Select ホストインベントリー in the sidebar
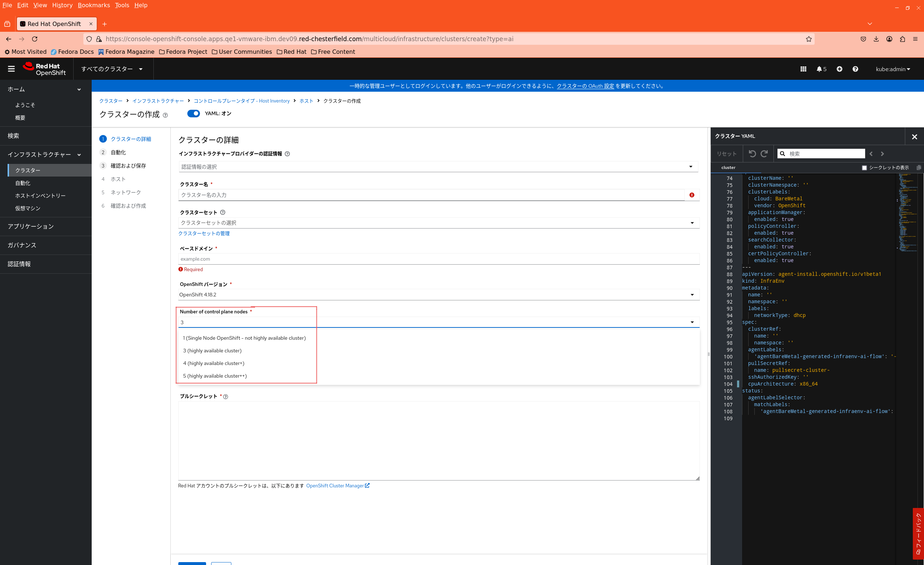This screenshot has width=924, height=565. coord(40,195)
